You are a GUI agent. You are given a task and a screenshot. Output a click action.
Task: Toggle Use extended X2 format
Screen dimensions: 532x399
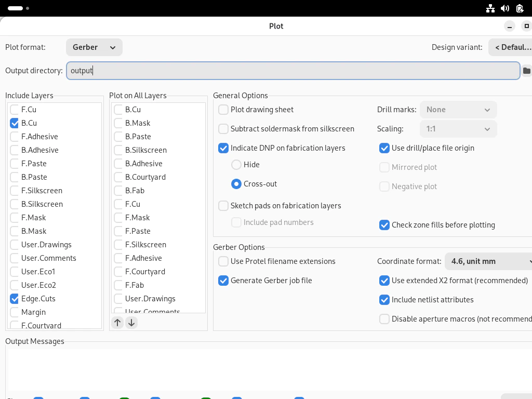click(x=384, y=281)
